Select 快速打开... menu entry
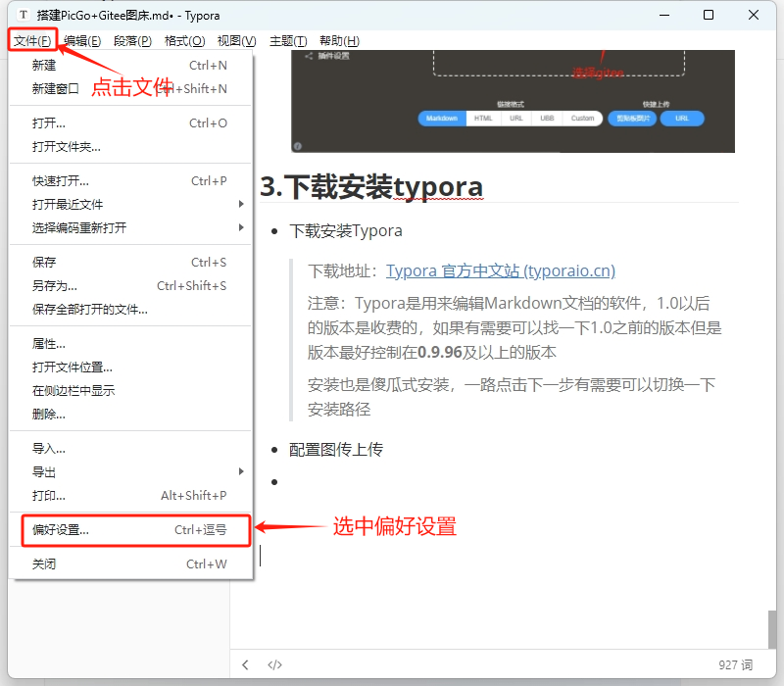Image resolution: width=784 pixels, height=686 pixels. tap(130, 180)
